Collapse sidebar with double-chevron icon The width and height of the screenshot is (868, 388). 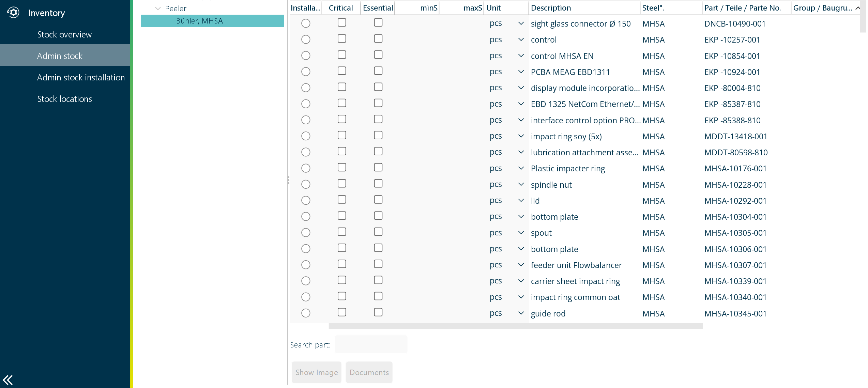click(8, 380)
